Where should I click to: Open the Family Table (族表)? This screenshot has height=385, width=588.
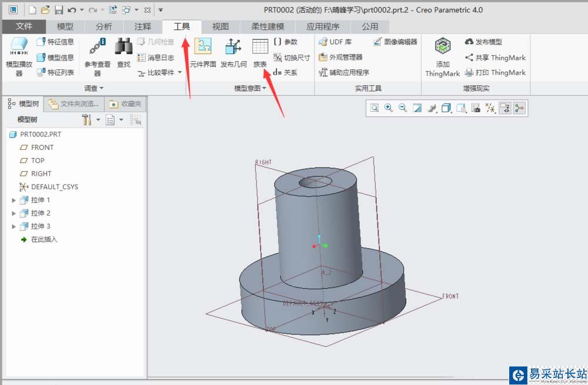click(260, 53)
